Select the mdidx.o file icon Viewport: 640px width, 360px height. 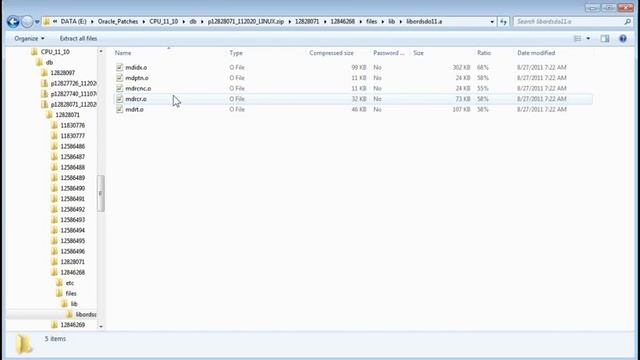coord(119,67)
